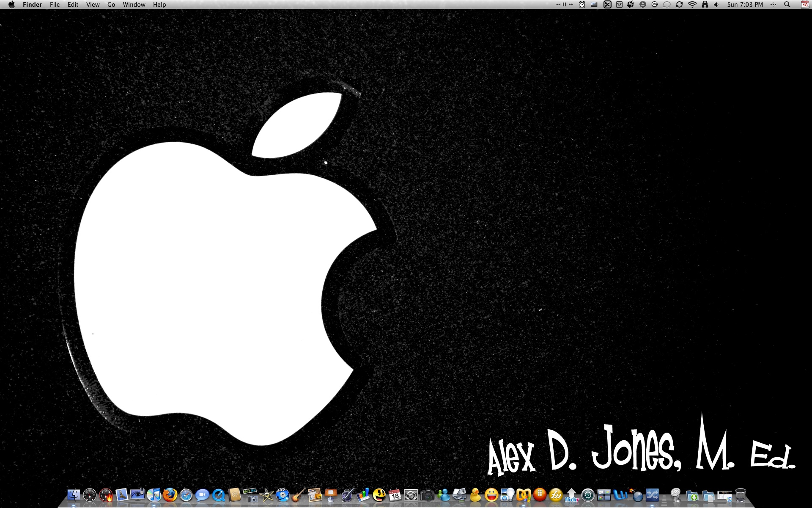Launch the DSLR camera icon in dock

(x=427, y=495)
